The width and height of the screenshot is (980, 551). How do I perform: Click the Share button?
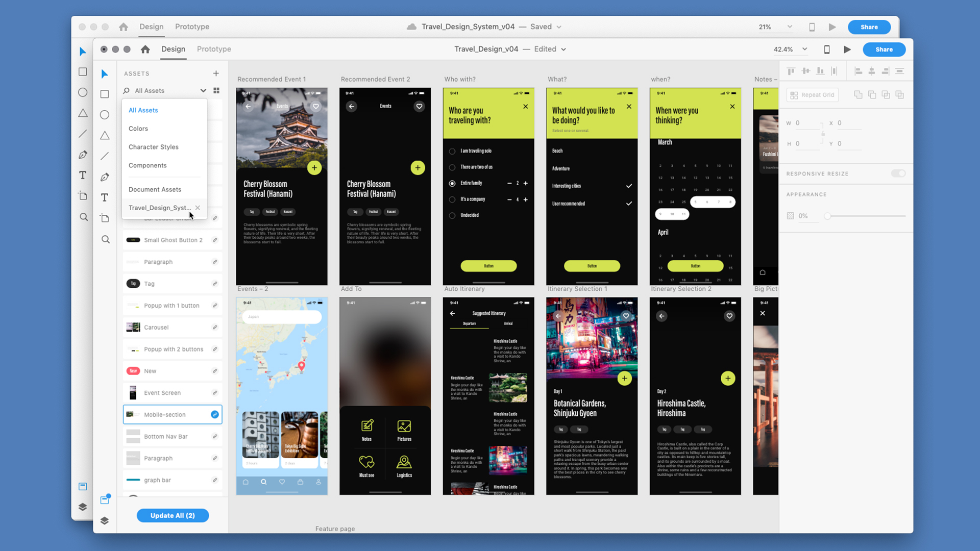click(884, 48)
